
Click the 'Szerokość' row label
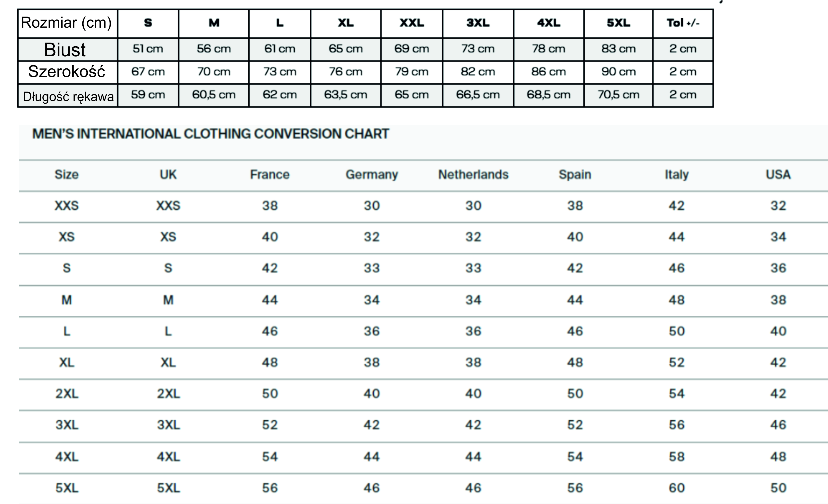[67, 72]
